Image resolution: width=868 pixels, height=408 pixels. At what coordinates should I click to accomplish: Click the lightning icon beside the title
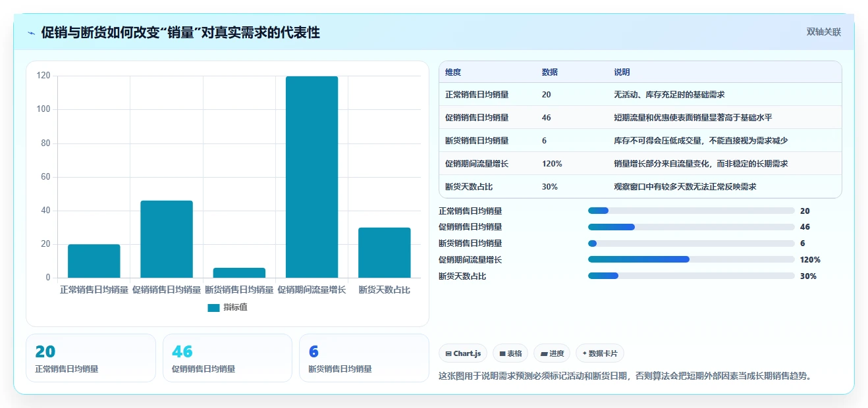(32, 33)
